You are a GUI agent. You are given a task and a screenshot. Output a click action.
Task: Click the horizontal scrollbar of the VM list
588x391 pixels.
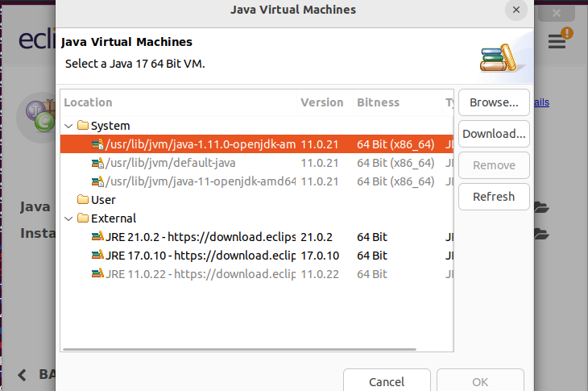239,349
